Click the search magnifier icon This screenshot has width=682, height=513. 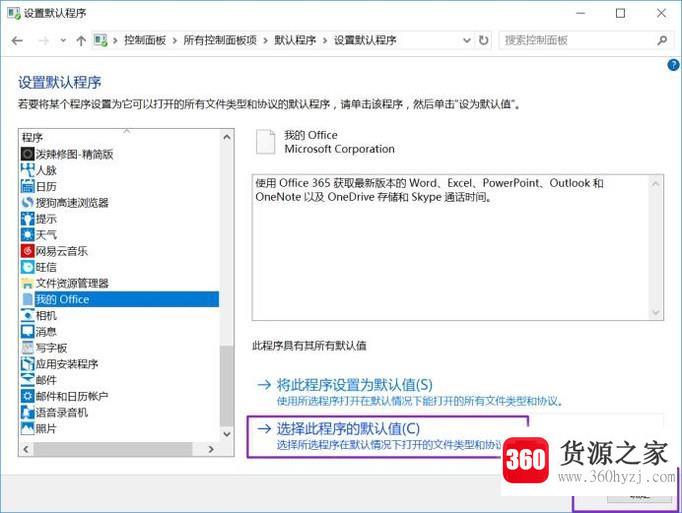(662, 40)
